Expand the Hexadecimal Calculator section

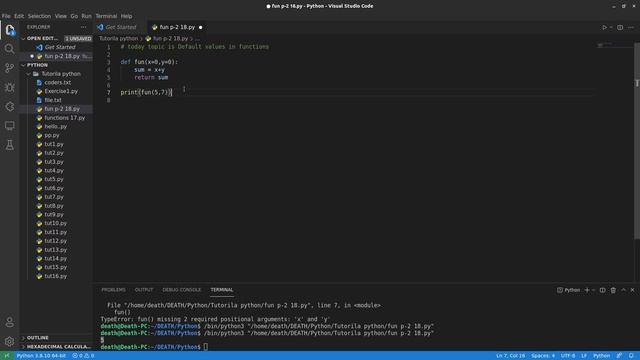coord(56,347)
